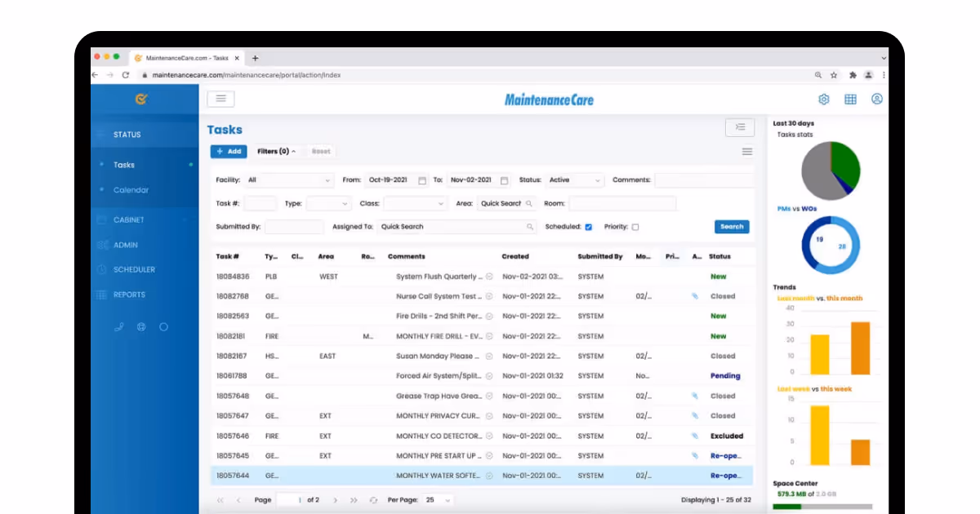Click the Area quick search magnifier
The height and width of the screenshot is (514, 980).
(x=529, y=204)
